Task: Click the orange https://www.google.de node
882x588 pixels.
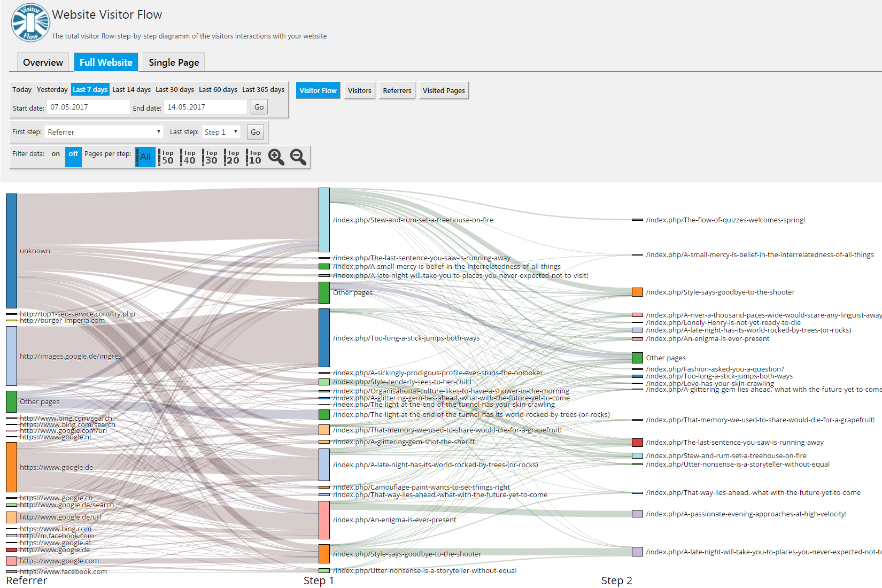Action: coord(11,467)
